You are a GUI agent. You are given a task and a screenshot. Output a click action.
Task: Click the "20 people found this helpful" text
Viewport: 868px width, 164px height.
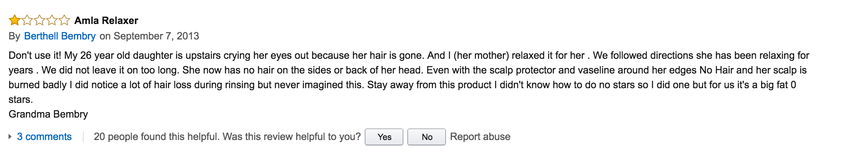pos(156,137)
